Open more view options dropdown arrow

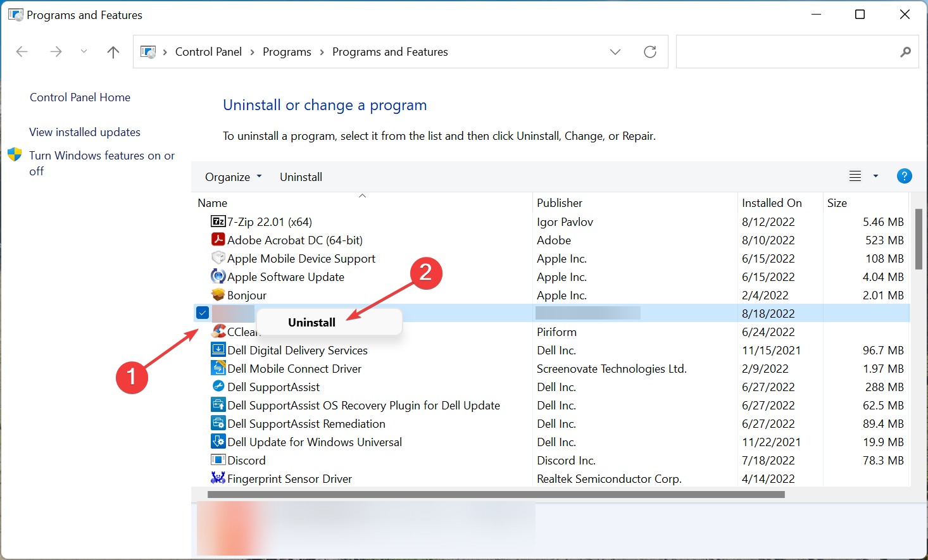pyautogui.click(x=876, y=177)
